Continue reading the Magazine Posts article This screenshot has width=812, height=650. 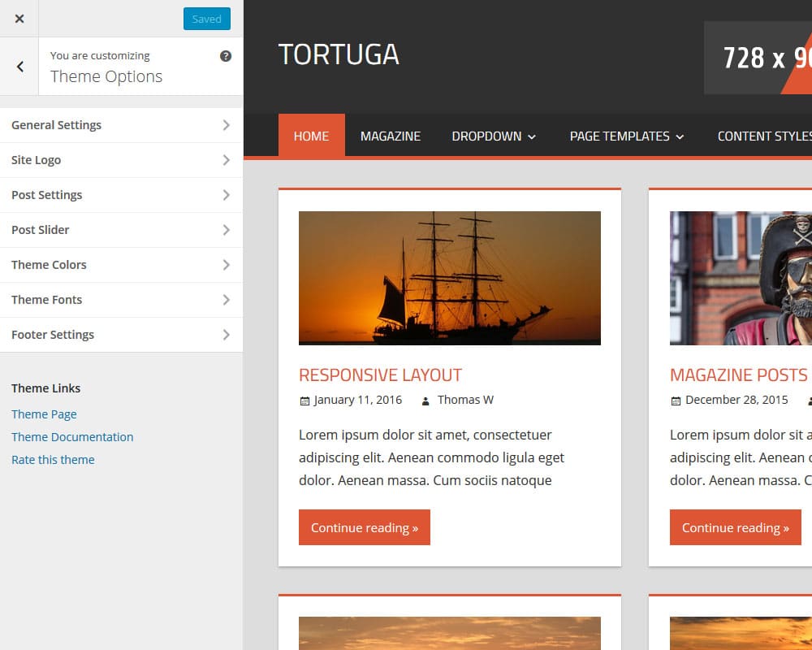[736, 527]
